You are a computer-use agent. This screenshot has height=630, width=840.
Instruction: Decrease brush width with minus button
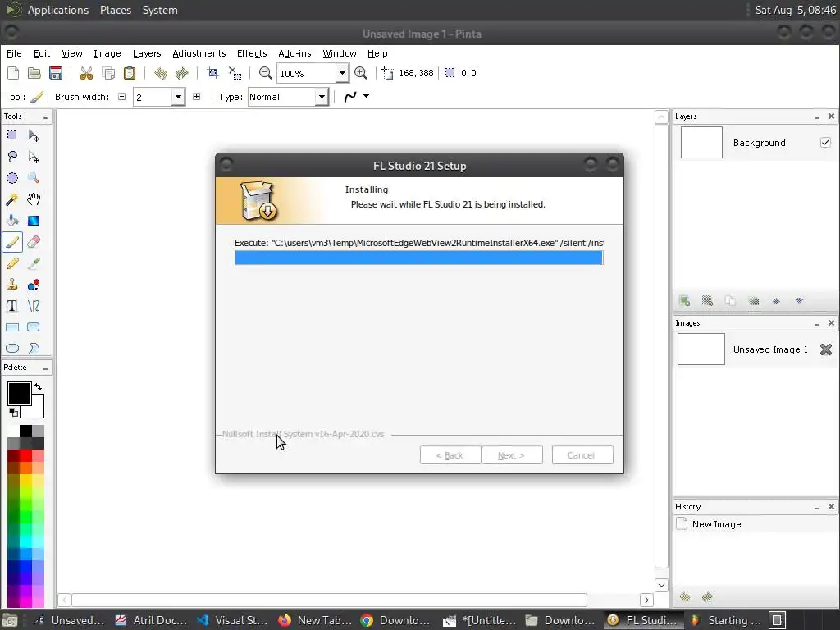pyautogui.click(x=121, y=97)
